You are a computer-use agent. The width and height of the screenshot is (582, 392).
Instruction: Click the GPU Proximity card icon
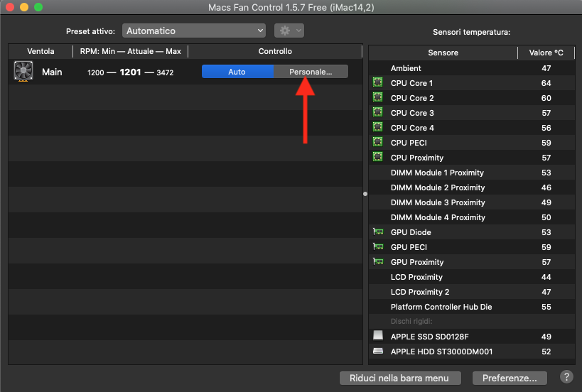click(x=378, y=262)
